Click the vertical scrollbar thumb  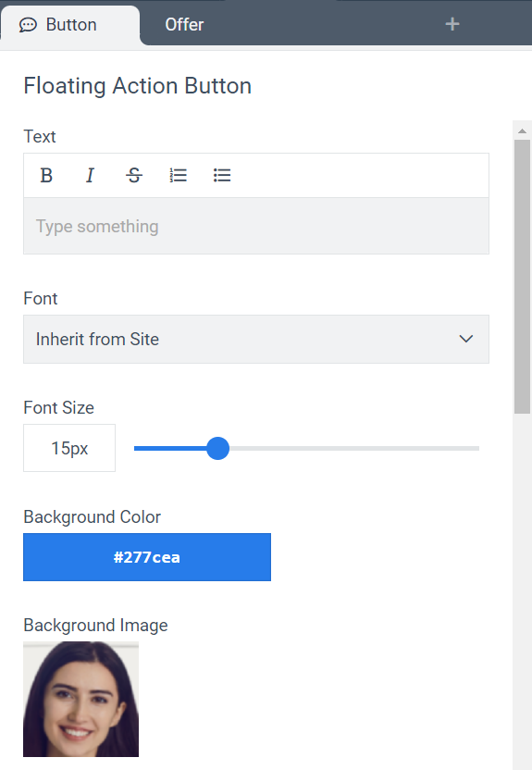coord(522,277)
